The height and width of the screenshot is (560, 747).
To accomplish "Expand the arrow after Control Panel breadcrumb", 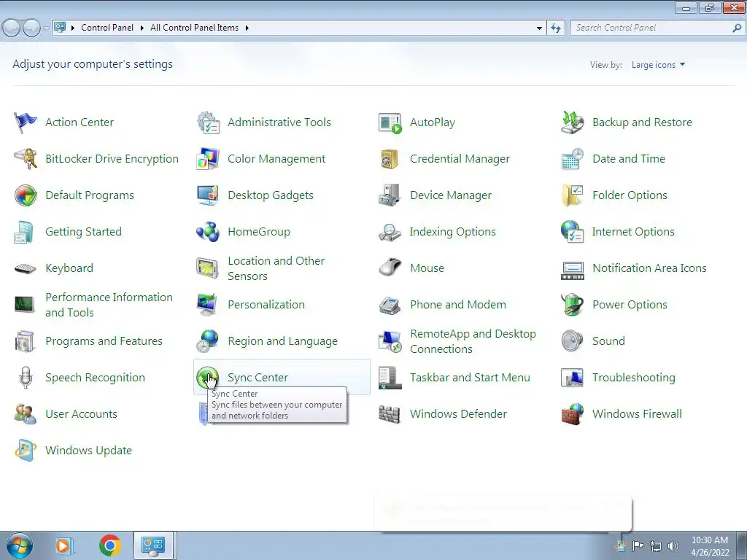I will coord(142,28).
